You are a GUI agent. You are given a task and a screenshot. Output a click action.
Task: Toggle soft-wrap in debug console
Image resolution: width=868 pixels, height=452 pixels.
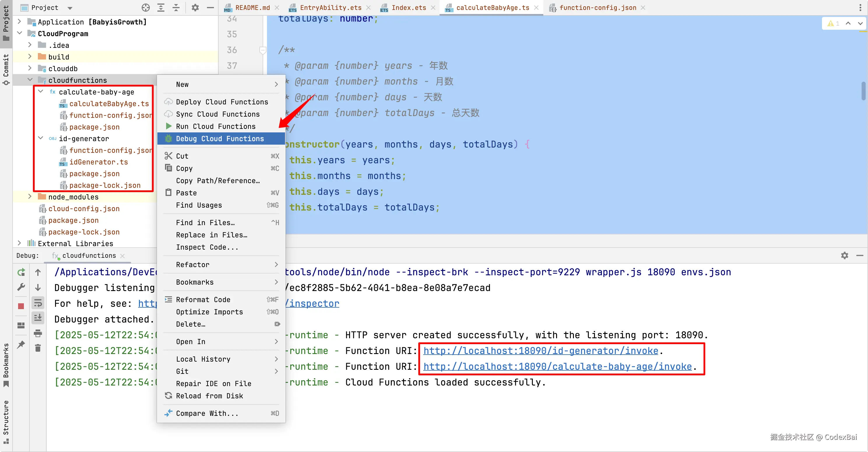[38, 303]
